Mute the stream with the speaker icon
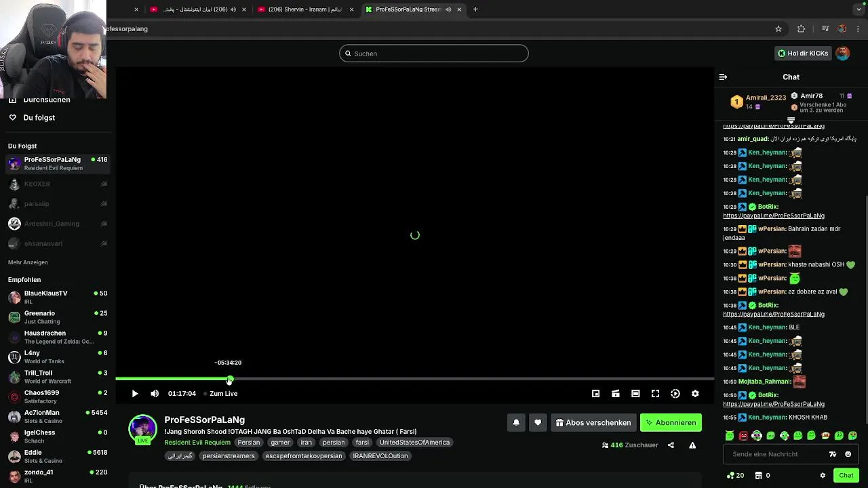The image size is (868, 488). tap(155, 394)
